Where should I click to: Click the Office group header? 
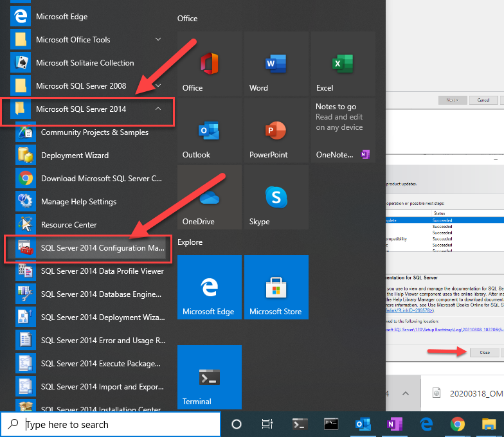(188, 18)
